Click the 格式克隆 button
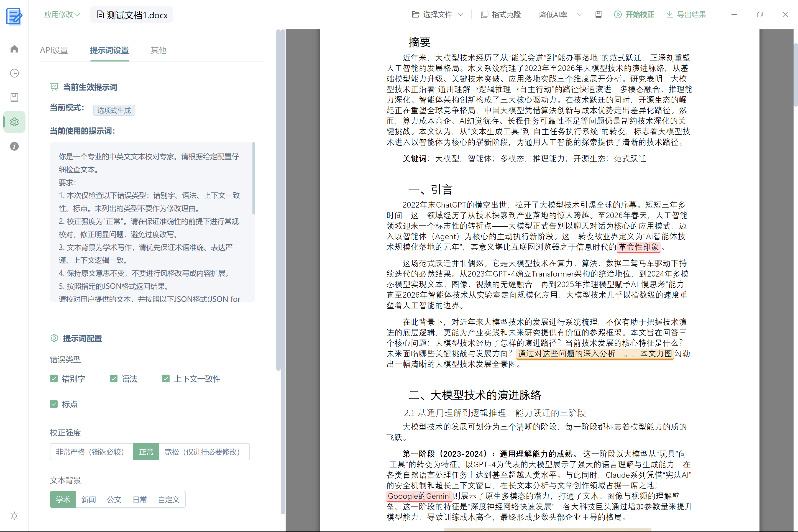Image resolution: width=798 pixels, height=532 pixels. pos(501,15)
